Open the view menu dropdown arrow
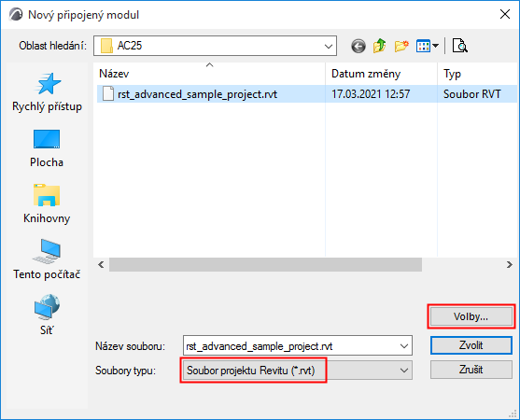 [x=435, y=46]
